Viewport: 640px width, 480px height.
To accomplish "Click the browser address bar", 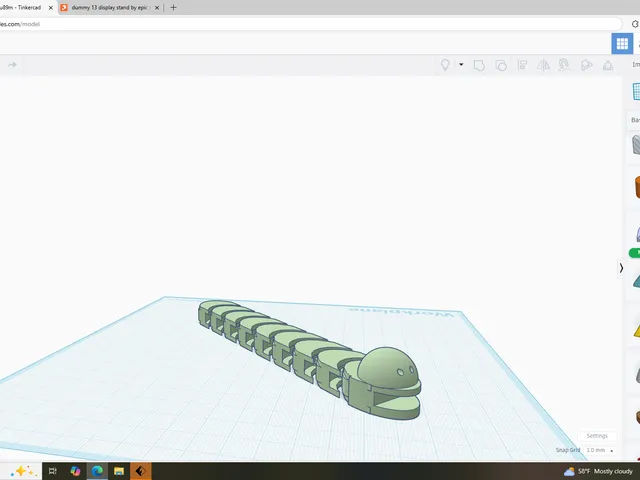I will click(x=310, y=24).
